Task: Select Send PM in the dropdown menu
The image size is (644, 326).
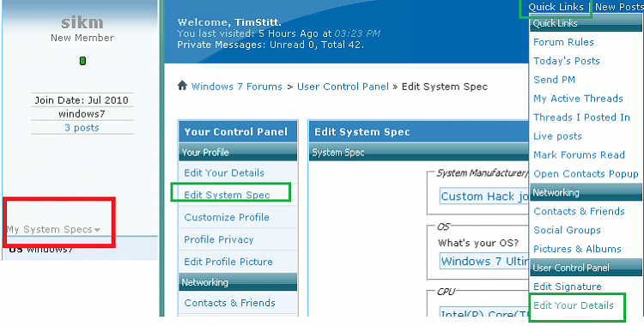Action: pos(554,80)
